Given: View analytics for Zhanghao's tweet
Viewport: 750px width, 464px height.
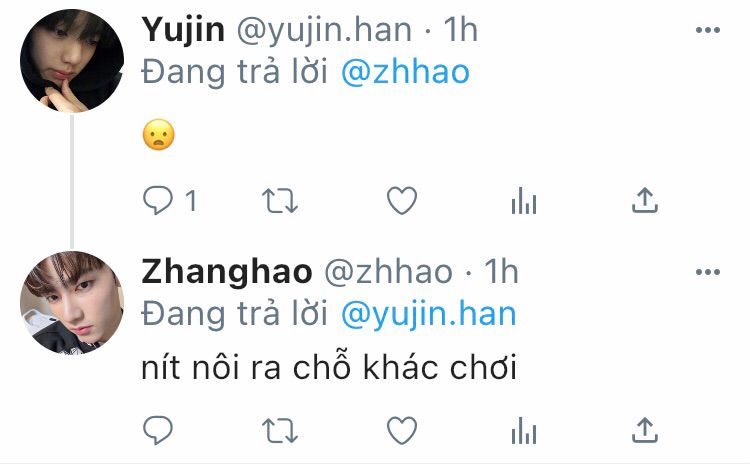Looking at the screenshot, I should [x=524, y=430].
